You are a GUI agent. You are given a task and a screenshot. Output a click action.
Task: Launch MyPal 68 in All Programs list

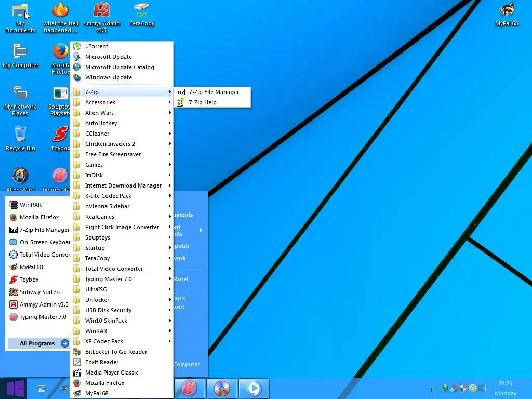point(122,393)
